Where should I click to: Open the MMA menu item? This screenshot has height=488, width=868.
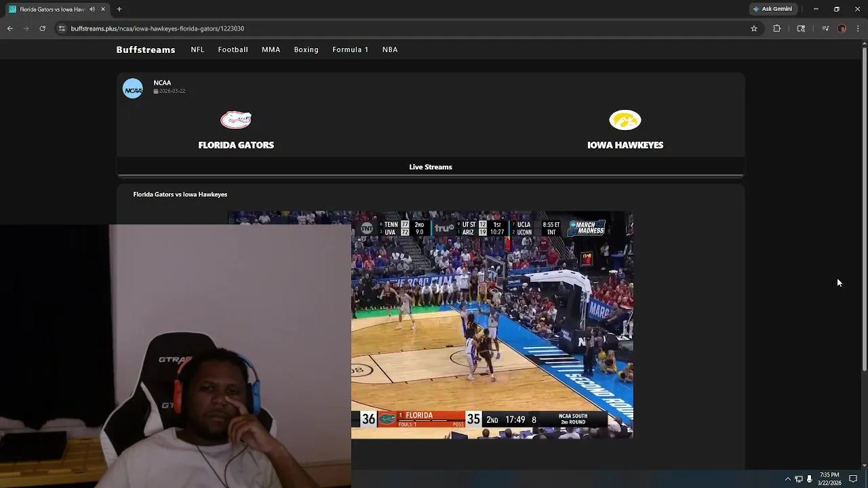(x=271, y=49)
